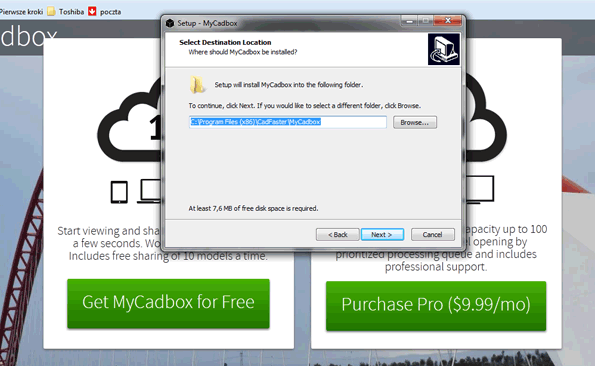Go back with the < Back button
This screenshot has width=595, height=366.
click(337, 234)
